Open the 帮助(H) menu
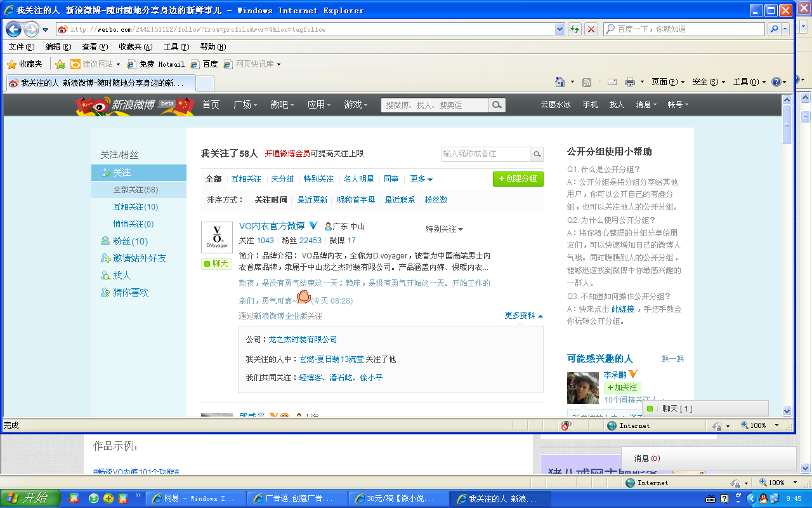The width and height of the screenshot is (812, 508). pyautogui.click(x=213, y=47)
